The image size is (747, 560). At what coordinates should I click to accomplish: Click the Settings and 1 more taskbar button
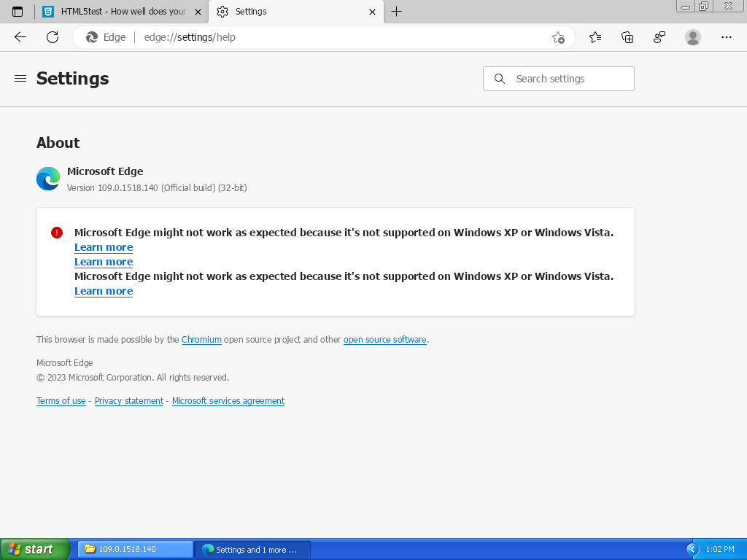coord(252,550)
